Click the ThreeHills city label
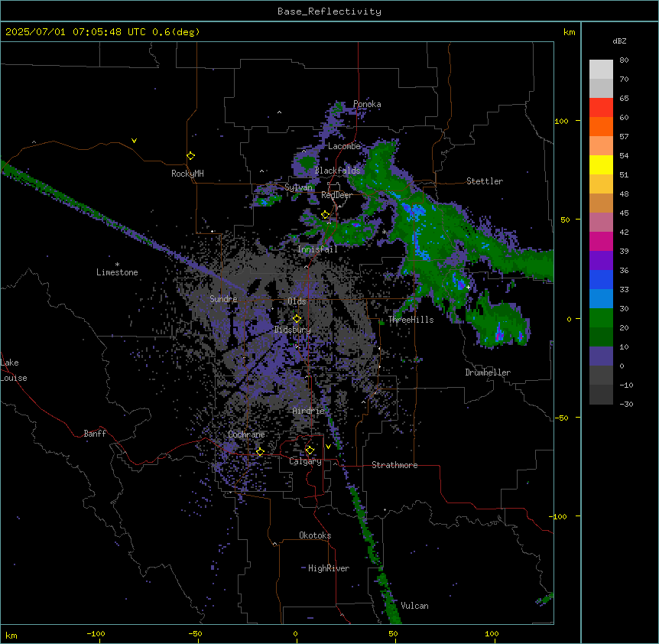This screenshot has width=659, height=644. pyautogui.click(x=411, y=320)
